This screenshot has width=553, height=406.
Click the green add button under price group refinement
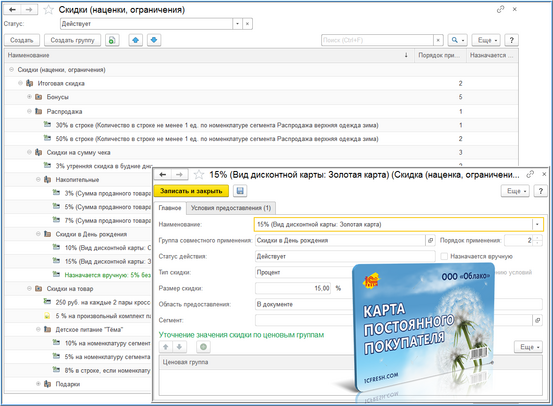tap(203, 347)
